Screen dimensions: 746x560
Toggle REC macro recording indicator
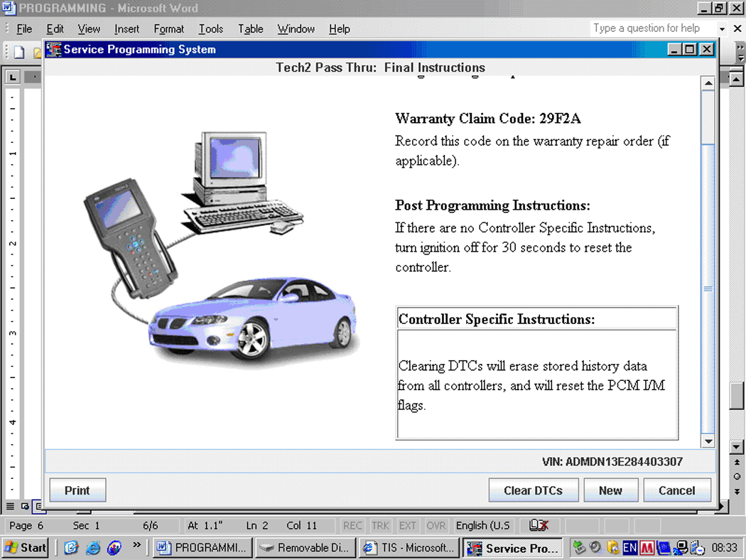[352, 526]
